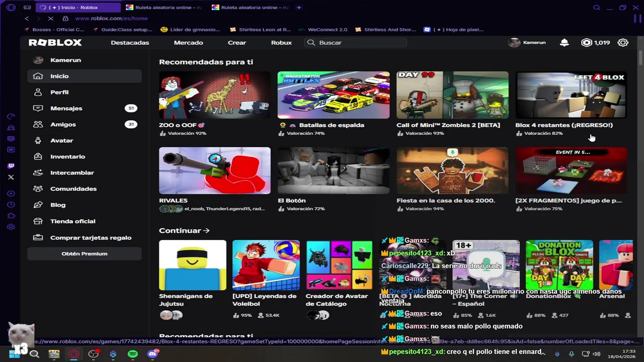
Task: Open the browser sidebar settings gear
Action: click(x=11, y=227)
